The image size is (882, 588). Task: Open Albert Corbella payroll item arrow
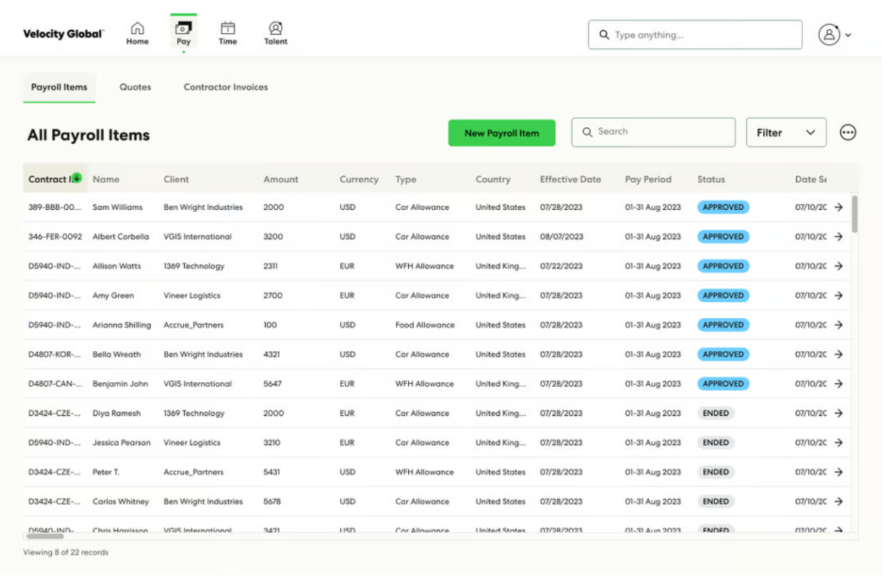pos(838,237)
